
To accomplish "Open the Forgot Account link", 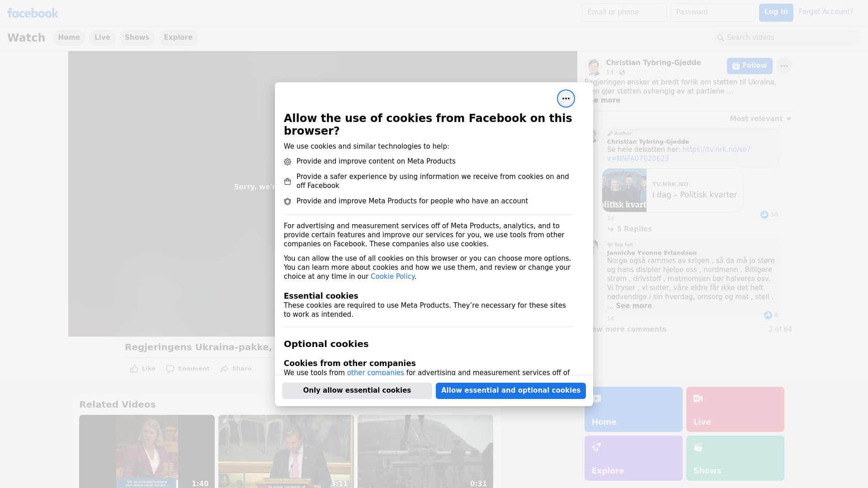I will coord(826,12).
